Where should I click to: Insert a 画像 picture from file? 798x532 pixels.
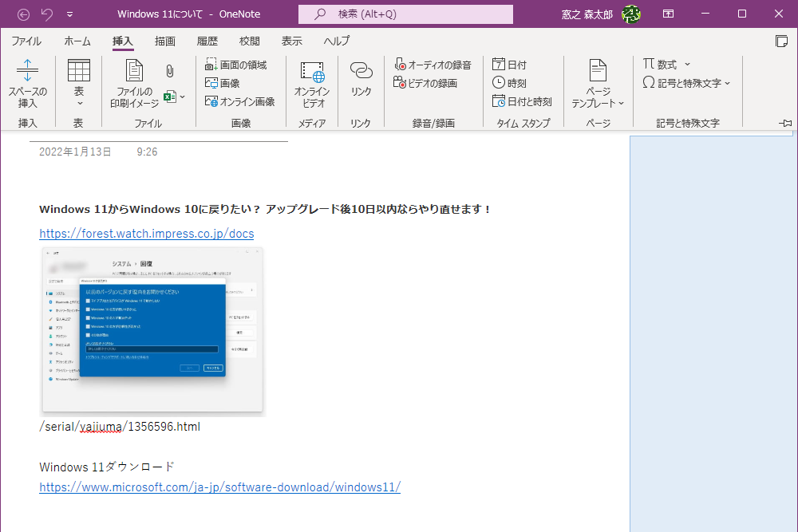coord(223,82)
